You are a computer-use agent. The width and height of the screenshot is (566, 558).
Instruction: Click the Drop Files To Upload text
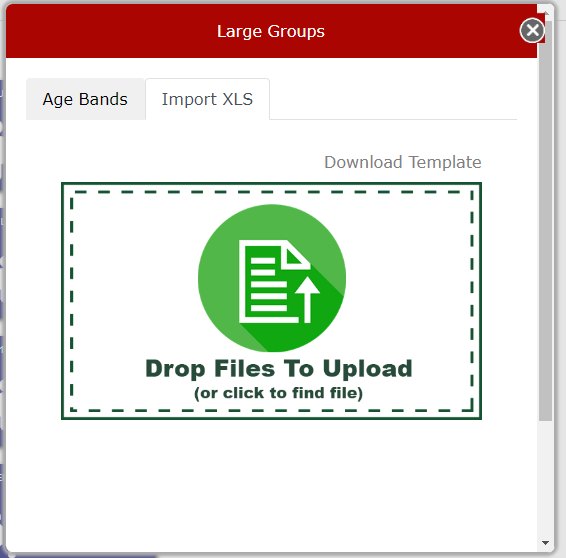pyautogui.click(x=279, y=369)
